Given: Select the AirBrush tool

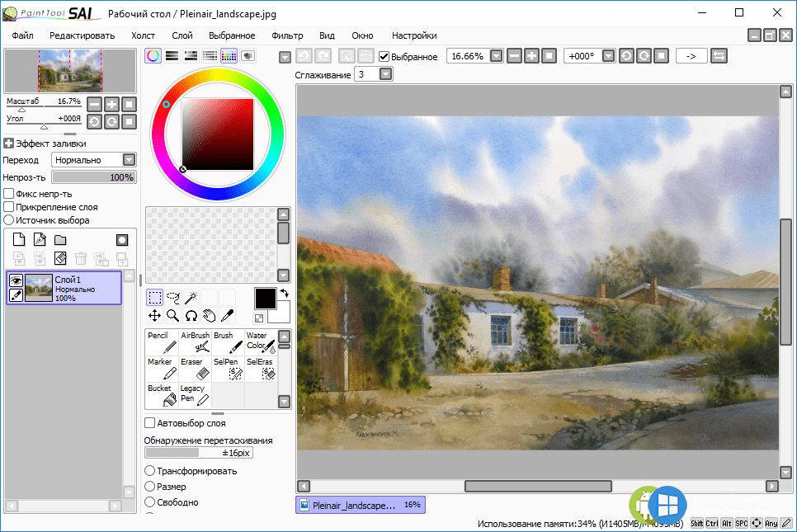Looking at the screenshot, I should point(195,342).
